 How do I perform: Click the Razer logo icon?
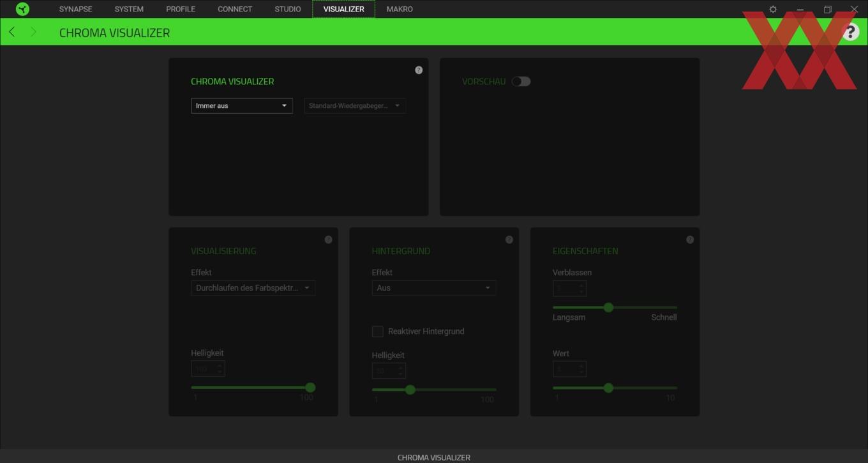click(x=22, y=9)
